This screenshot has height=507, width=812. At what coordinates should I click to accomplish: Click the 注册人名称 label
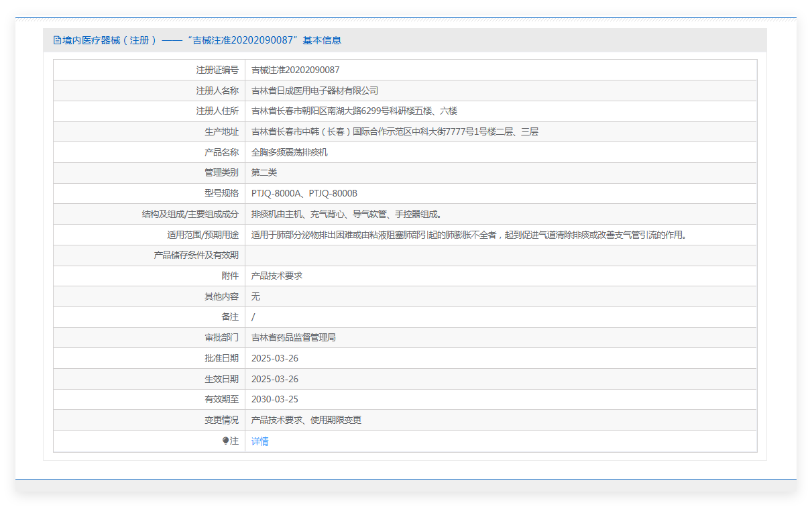pyautogui.click(x=217, y=91)
